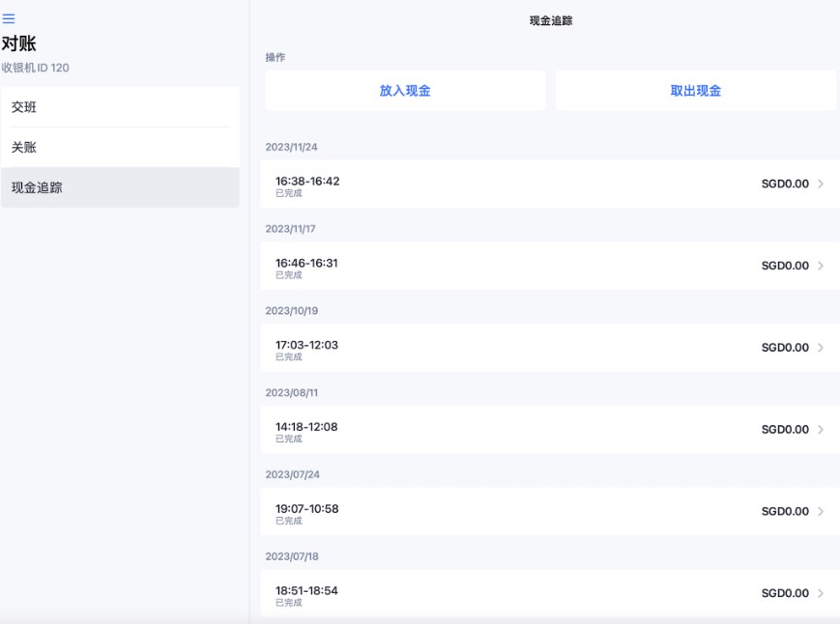This screenshot has height=624, width=840.
Task: Click SGD0.00 amount under 2023/07/18
Action: coord(785,593)
